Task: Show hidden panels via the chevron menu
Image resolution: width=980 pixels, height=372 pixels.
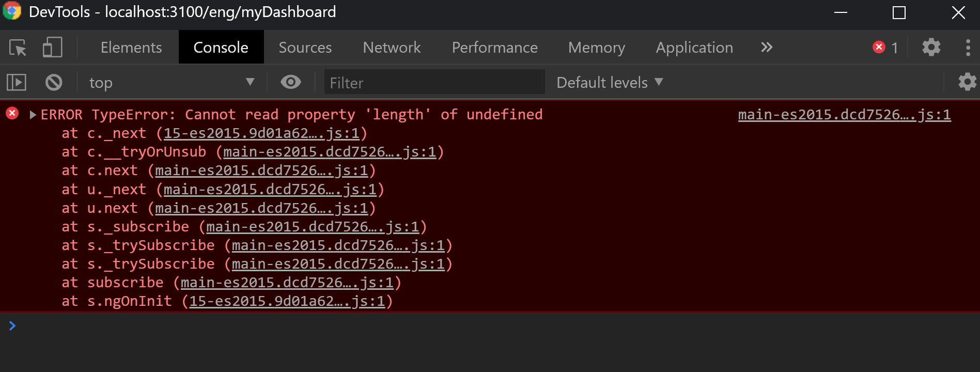Action: pos(766,47)
